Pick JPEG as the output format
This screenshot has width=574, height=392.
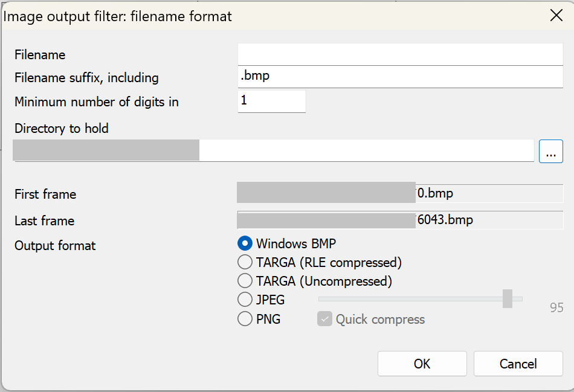(x=245, y=300)
